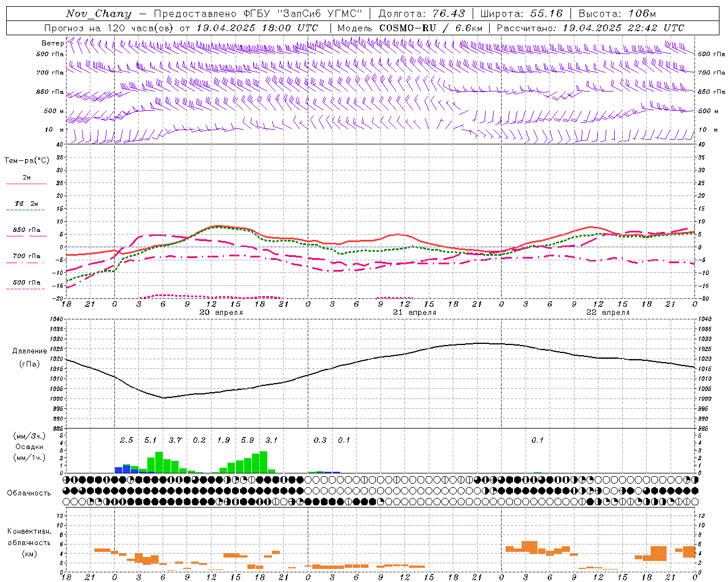Click the Облачность cloud cover label
This screenshot has height=582, width=728.
tap(29, 493)
